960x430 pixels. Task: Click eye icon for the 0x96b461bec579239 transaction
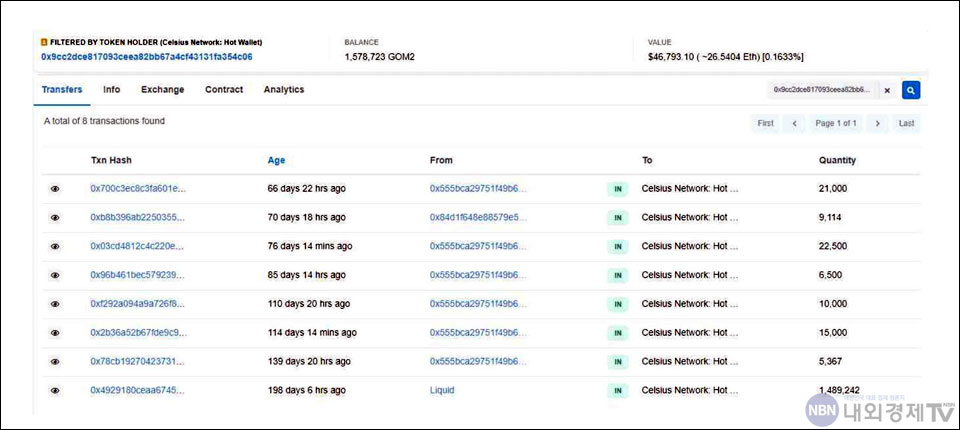pyautogui.click(x=55, y=275)
